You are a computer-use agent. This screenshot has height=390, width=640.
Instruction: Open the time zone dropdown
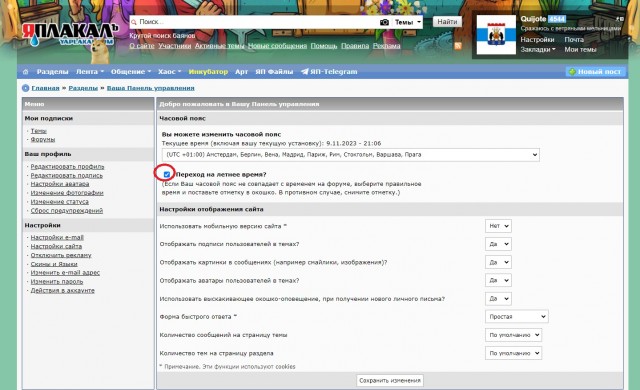[x=351, y=155]
